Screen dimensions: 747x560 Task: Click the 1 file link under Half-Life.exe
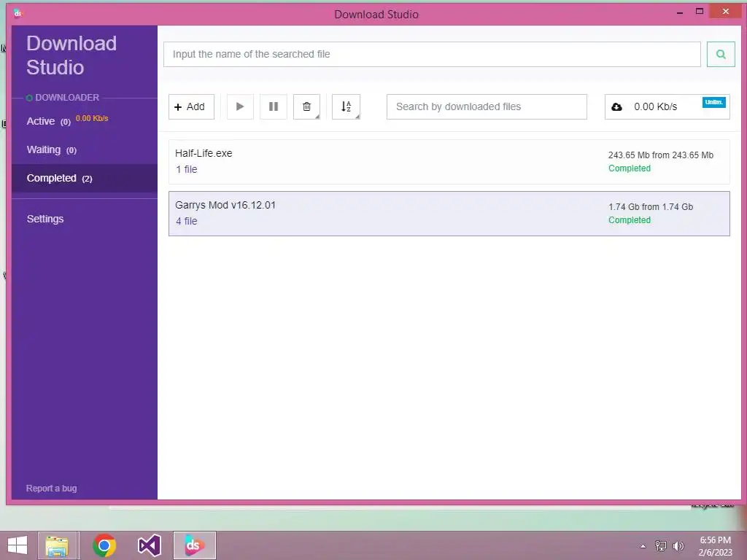point(186,169)
